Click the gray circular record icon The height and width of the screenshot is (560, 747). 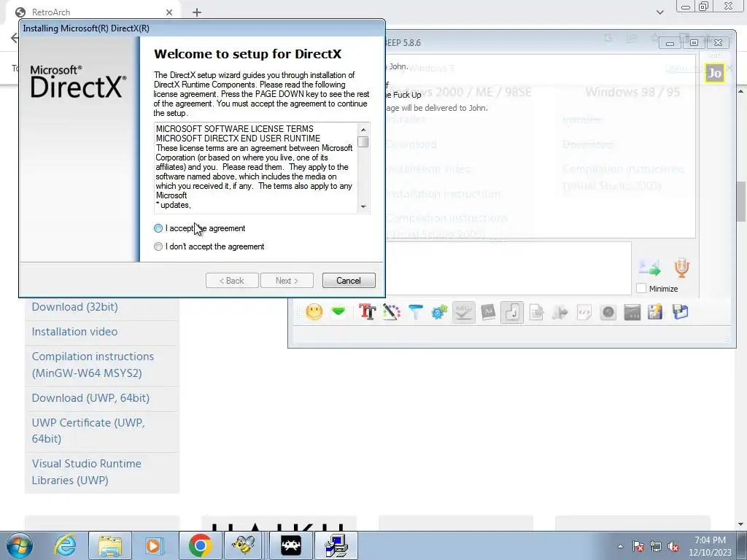(608, 312)
